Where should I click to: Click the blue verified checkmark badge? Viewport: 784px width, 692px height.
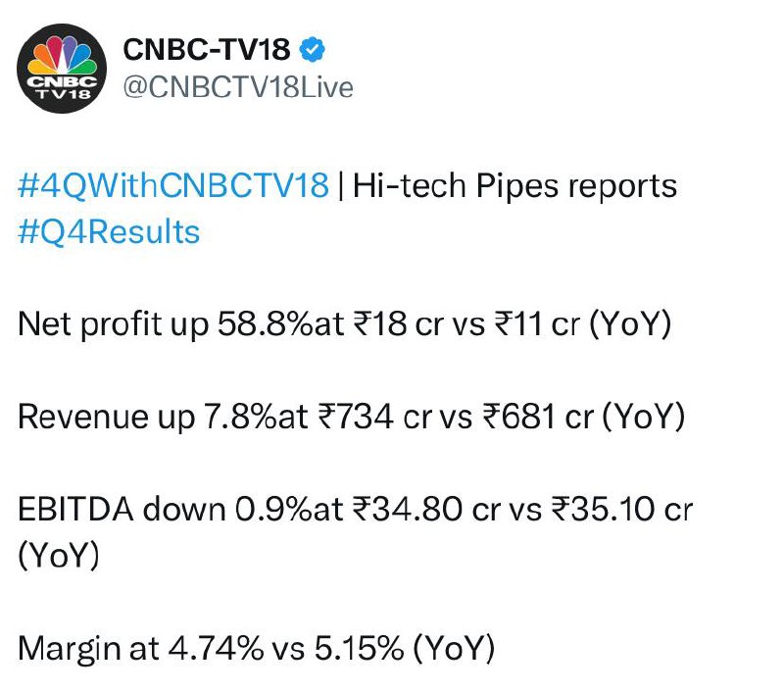(312, 50)
